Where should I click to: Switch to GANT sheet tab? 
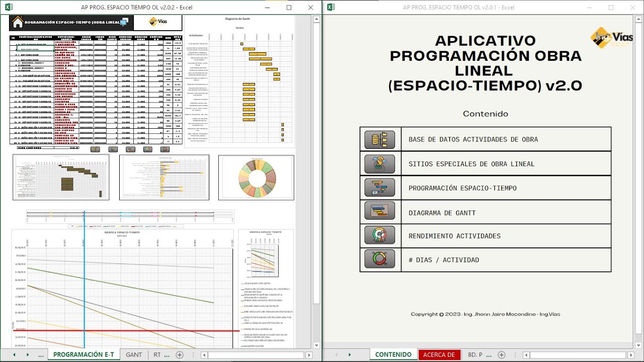[x=134, y=354]
